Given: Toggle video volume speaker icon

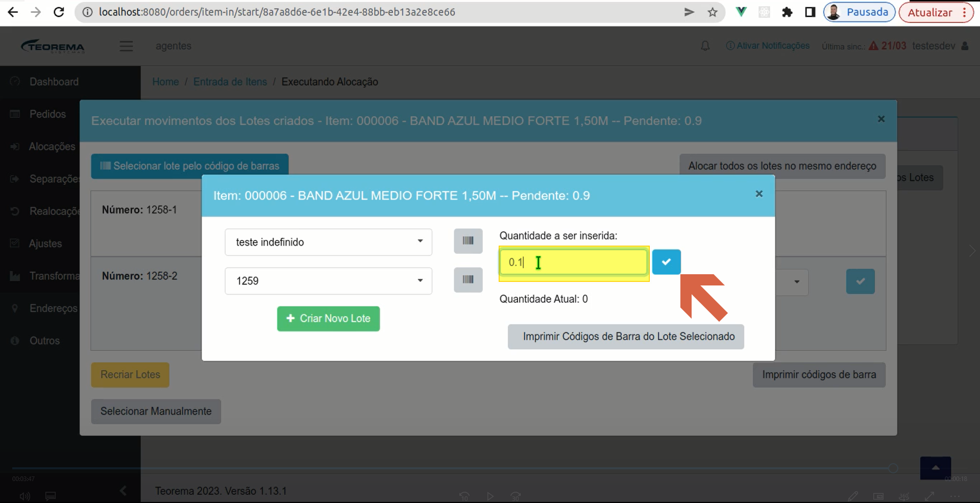Looking at the screenshot, I should 24,496.
